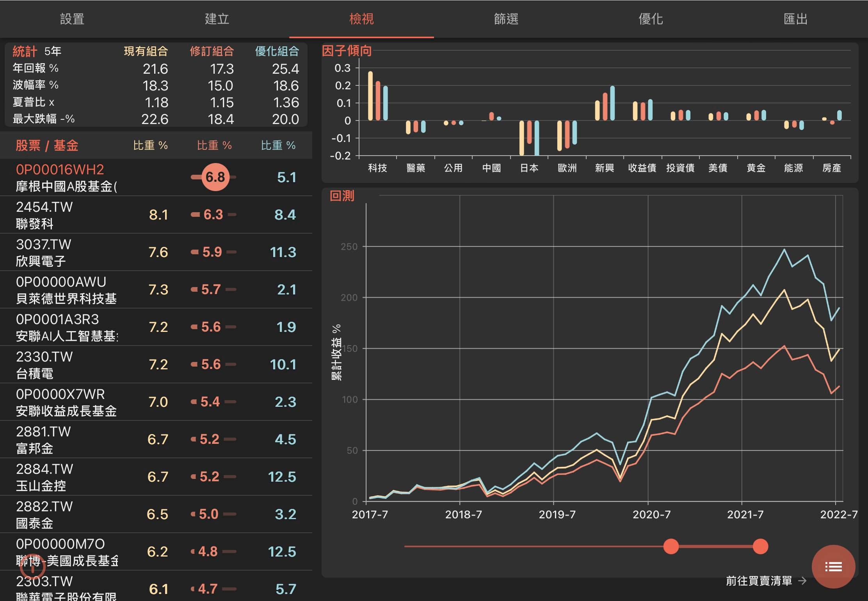Click the 前往買賣清單 link
868x601 pixels.
[x=759, y=581]
